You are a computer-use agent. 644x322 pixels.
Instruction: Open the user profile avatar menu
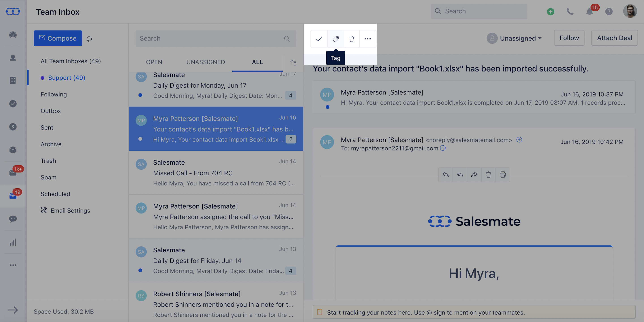coord(630,11)
